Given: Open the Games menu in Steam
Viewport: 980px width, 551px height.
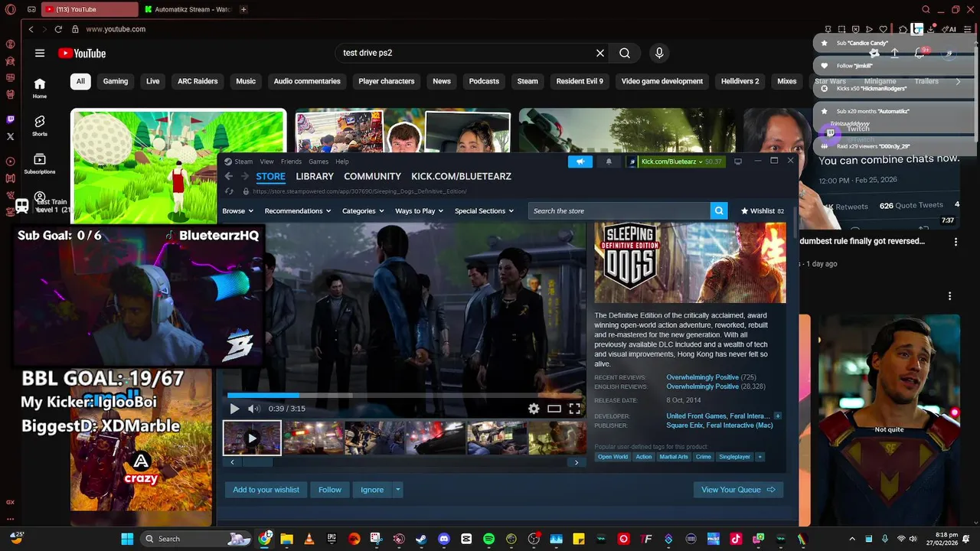Looking at the screenshot, I should point(318,161).
